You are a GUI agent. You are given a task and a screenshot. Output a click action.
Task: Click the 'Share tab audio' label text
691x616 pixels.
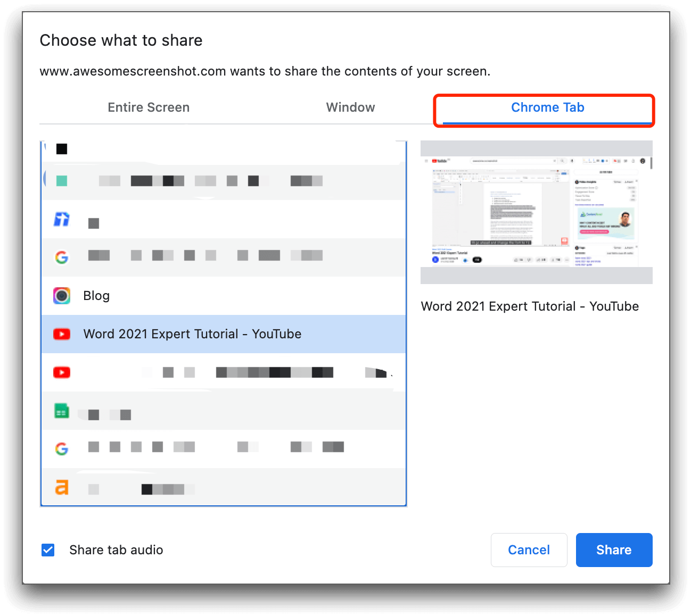tap(116, 550)
